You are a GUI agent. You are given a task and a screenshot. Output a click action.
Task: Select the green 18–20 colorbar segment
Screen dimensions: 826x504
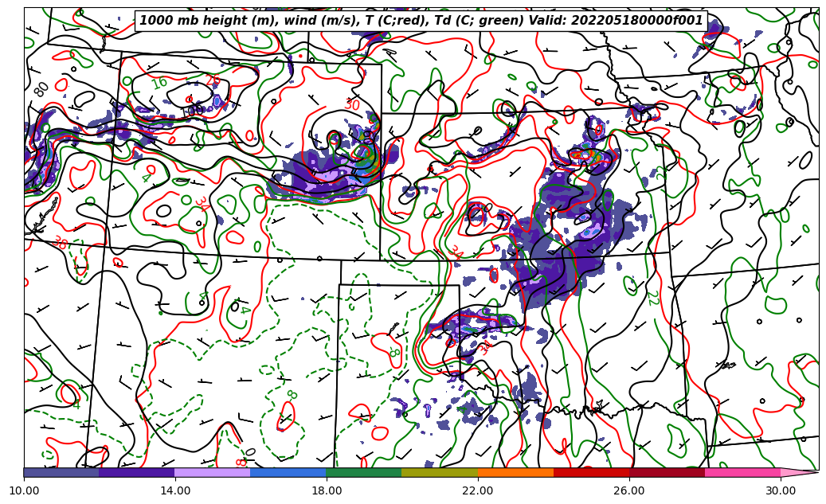(364, 472)
